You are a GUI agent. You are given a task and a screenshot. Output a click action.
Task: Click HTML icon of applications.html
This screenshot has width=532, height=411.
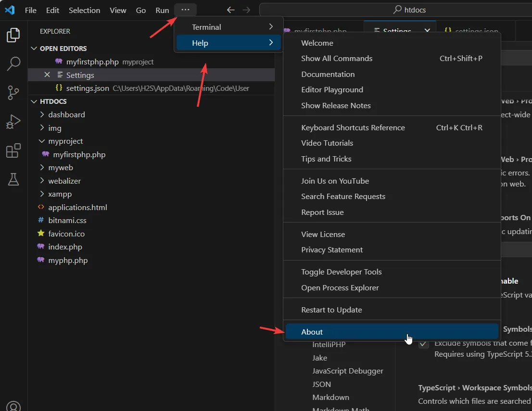pos(41,207)
